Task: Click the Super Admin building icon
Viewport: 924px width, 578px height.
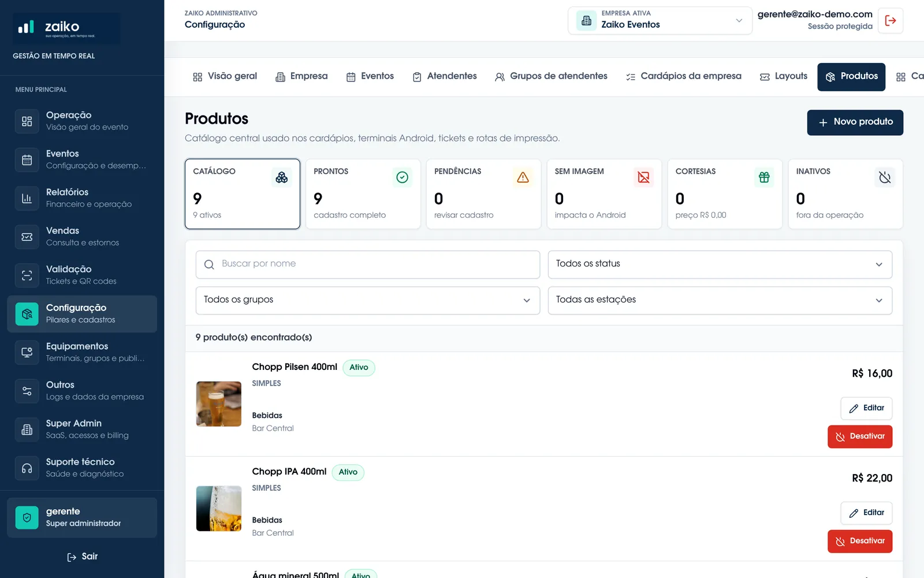Action: pyautogui.click(x=27, y=429)
